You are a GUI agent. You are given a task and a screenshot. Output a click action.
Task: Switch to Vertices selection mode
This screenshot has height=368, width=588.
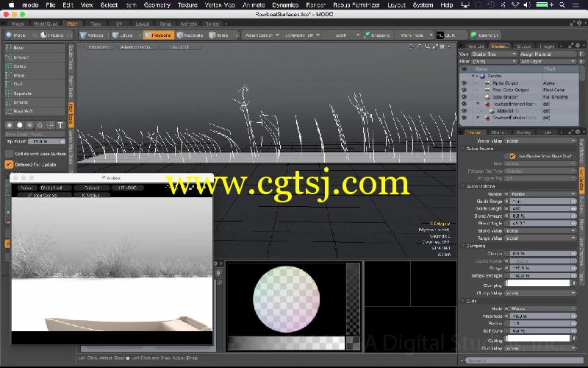point(92,35)
